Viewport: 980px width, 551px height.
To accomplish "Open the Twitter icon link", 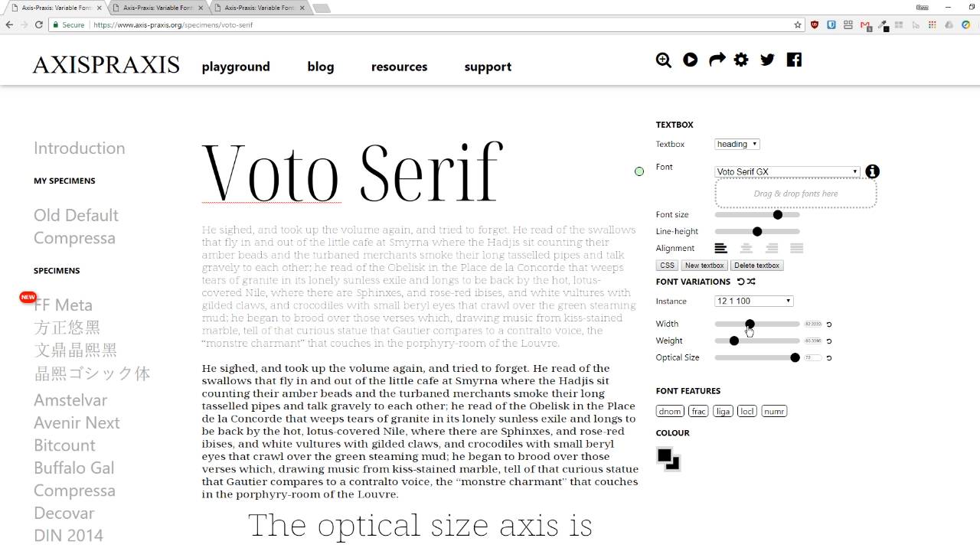I will click(x=768, y=60).
